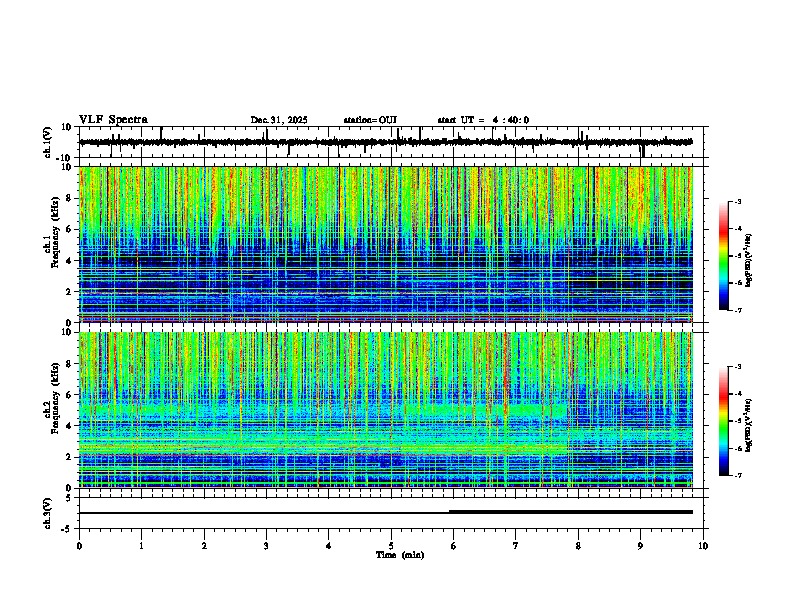Click the "ch.1(V)" y-axis label
792x612 pixels.
[x=48, y=142]
